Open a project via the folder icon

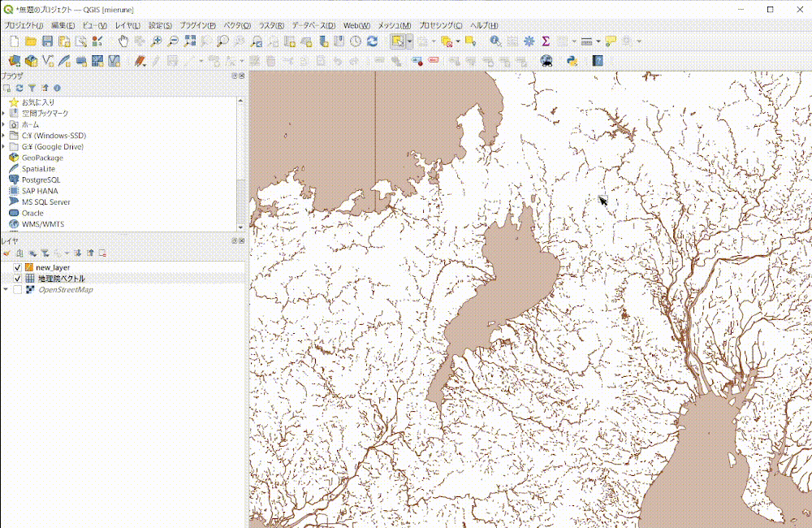click(x=31, y=41)
